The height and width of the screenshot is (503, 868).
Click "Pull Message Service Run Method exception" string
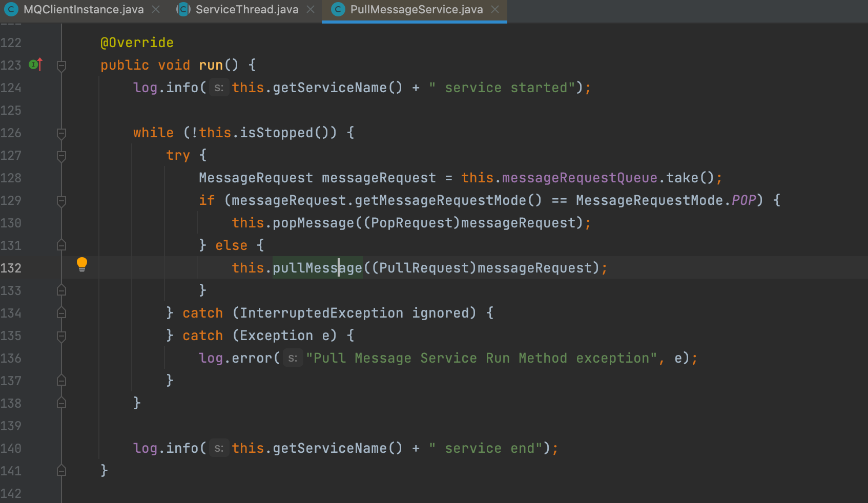pos(482,358)
